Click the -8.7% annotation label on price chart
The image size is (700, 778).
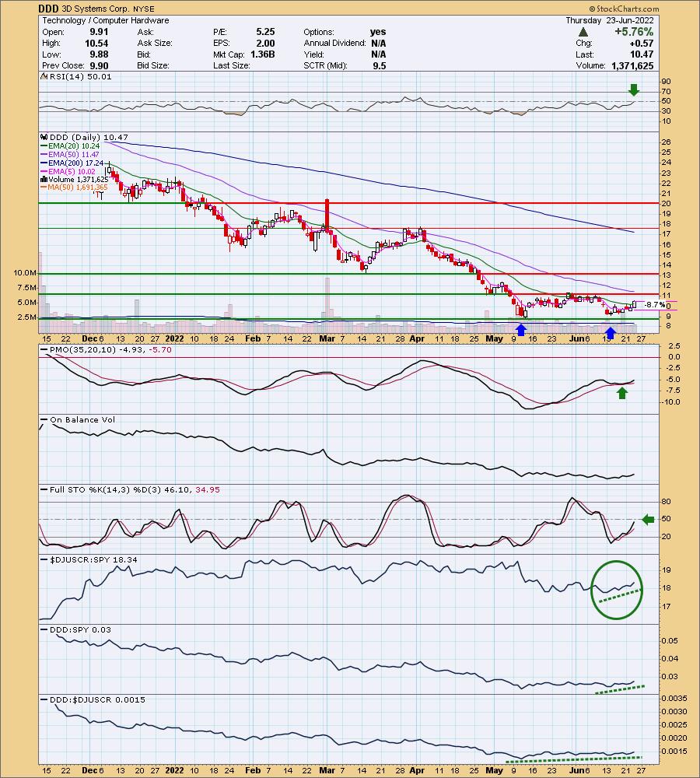pos(656,305)
